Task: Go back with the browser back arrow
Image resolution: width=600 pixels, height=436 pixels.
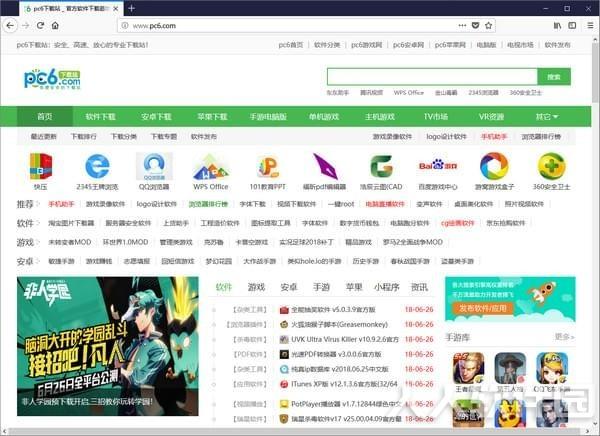Action: [10, 26]
